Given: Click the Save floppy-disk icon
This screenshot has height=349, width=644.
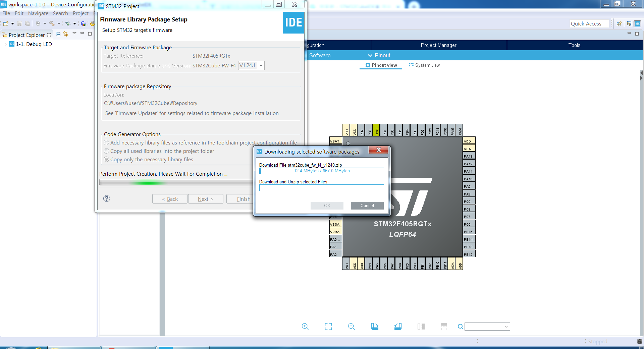Looking at the screenshot, I should (x=19, y=23).
